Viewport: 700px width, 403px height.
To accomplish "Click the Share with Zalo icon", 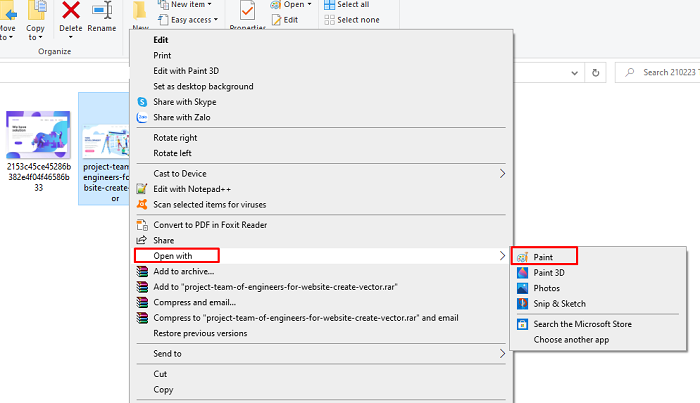I will coord(142,117).
